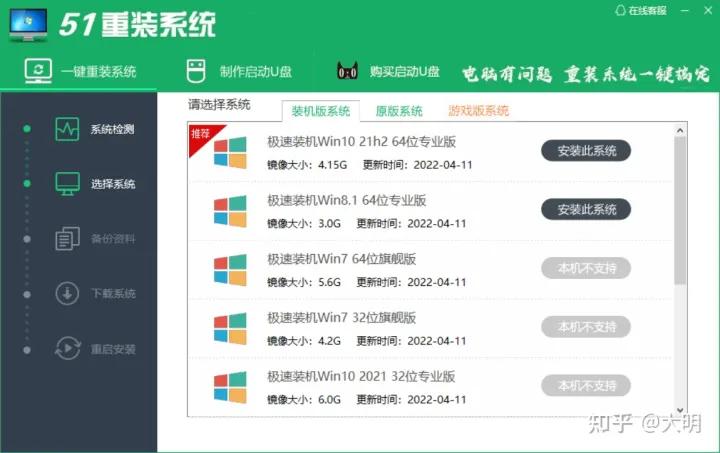Click the scroll down arrow of system list

pos(680,410)
